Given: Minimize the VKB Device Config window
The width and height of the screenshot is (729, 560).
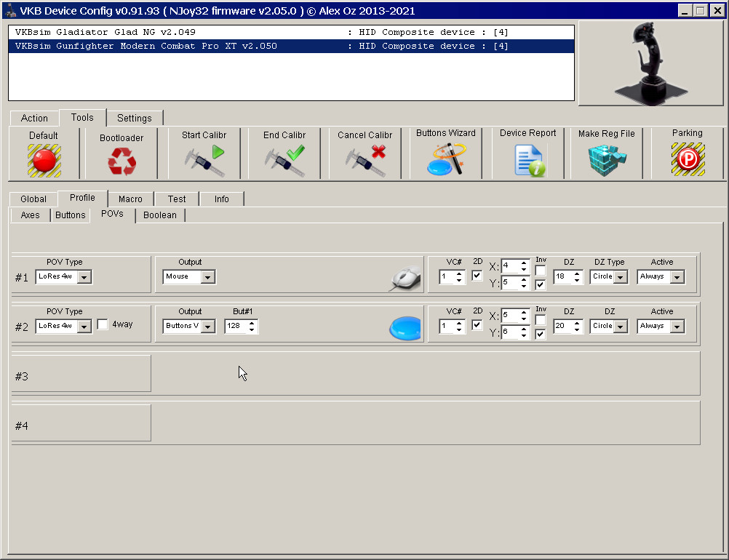Looking at the screenshot, I should click(685, 10).
